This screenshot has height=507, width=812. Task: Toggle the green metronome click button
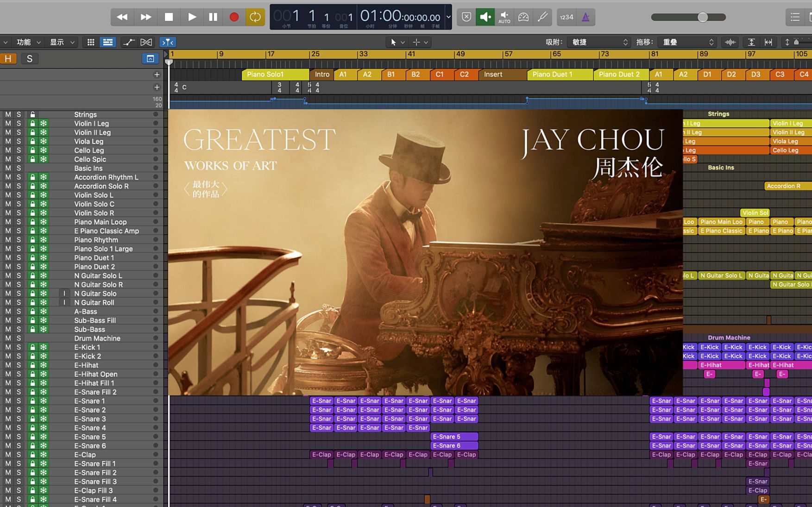click(x=485, y=17)
